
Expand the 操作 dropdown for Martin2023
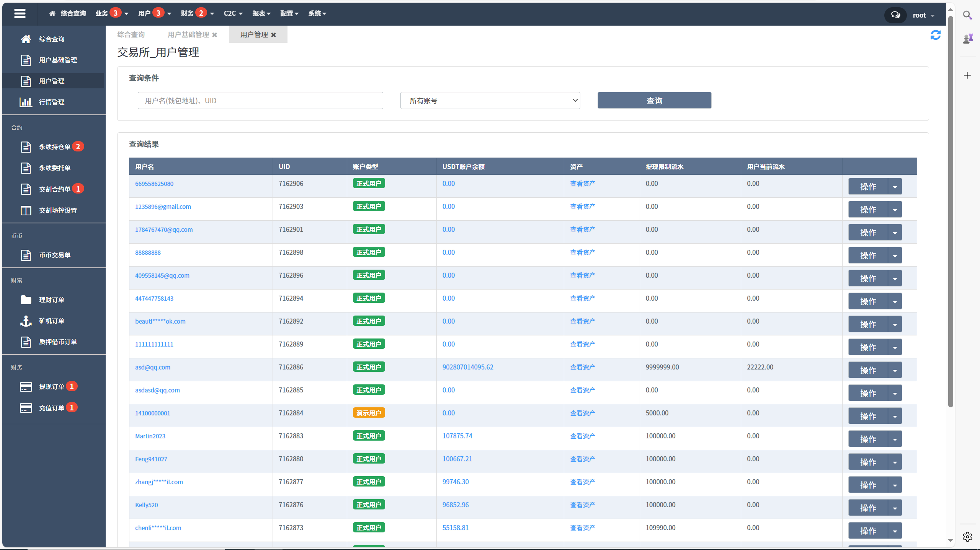point(895,438)
